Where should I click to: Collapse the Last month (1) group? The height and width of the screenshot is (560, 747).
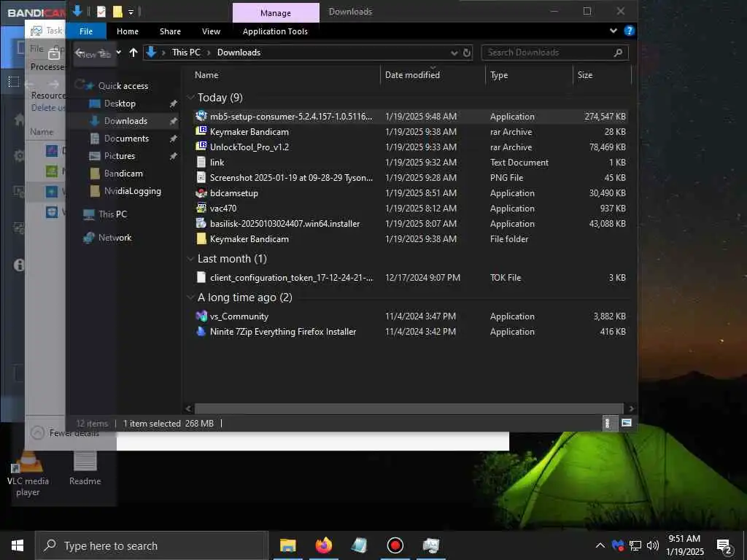point(190,259)
